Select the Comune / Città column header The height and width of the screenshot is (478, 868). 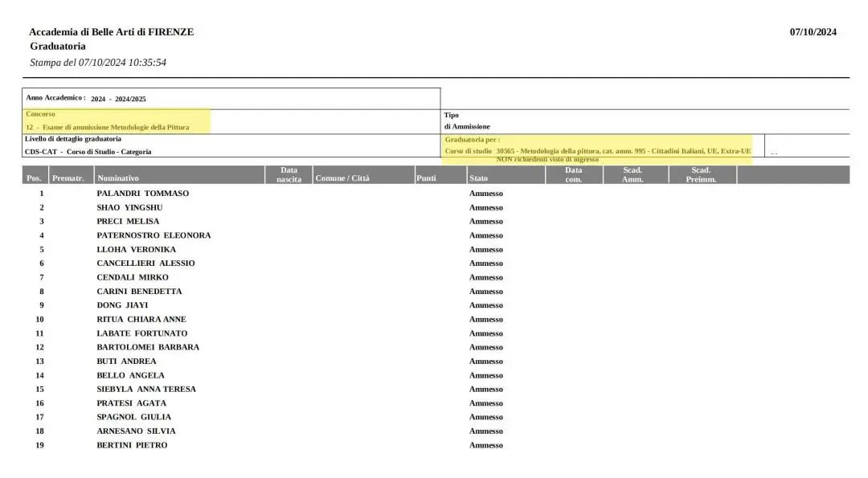point(342,178)
